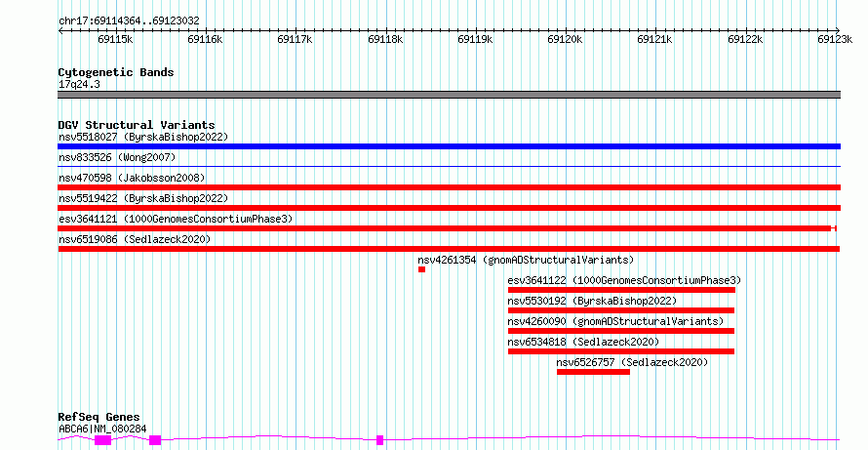Select the red bar under nsv5519422

tap(449, 208)
